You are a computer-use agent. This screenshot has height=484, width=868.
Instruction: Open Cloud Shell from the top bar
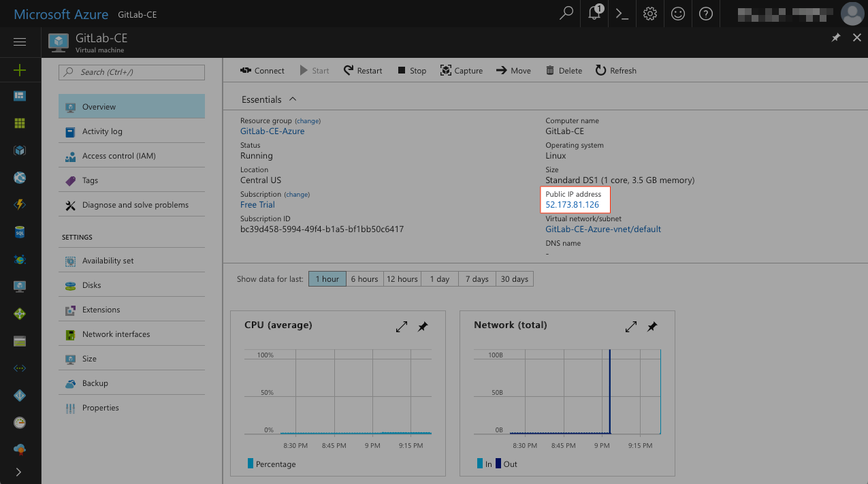click(621, 14)
